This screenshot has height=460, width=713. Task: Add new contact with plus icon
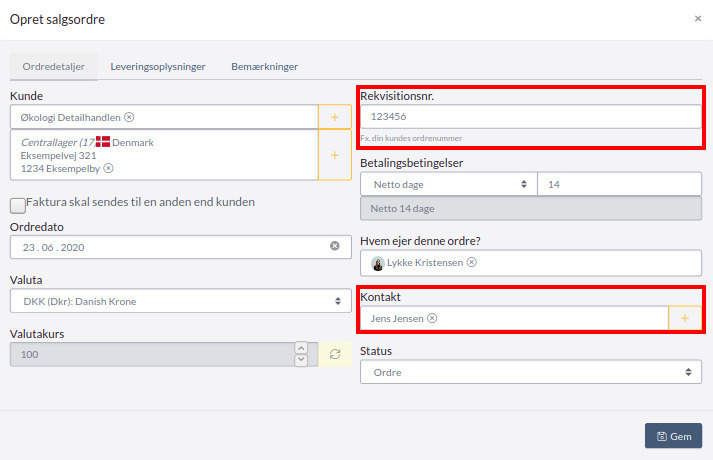685,318
